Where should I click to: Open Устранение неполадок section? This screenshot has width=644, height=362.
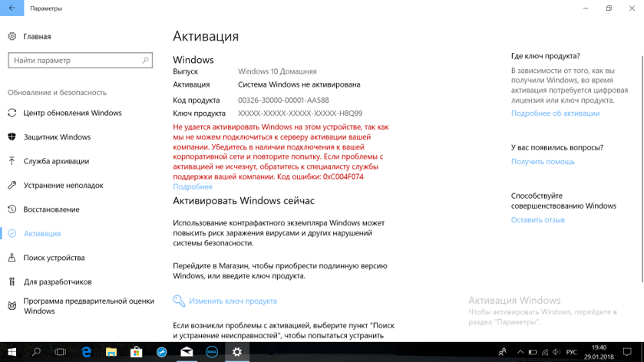[63, 186]
